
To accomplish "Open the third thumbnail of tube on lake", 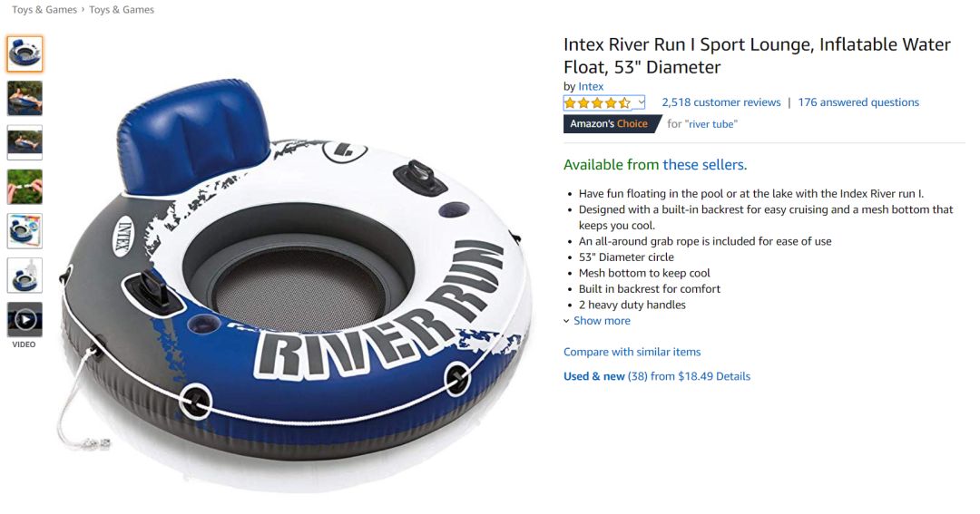I will click(x=25, y=142).
